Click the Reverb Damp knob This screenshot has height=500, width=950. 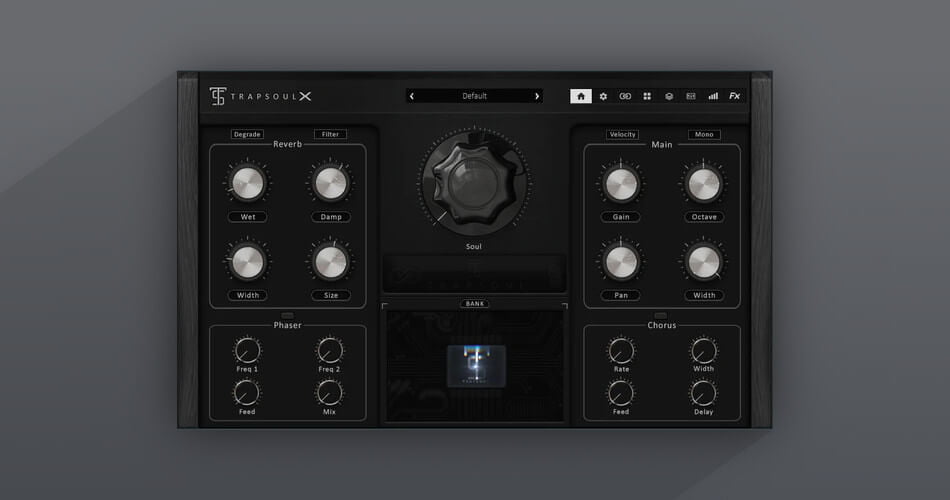point(331,183)
